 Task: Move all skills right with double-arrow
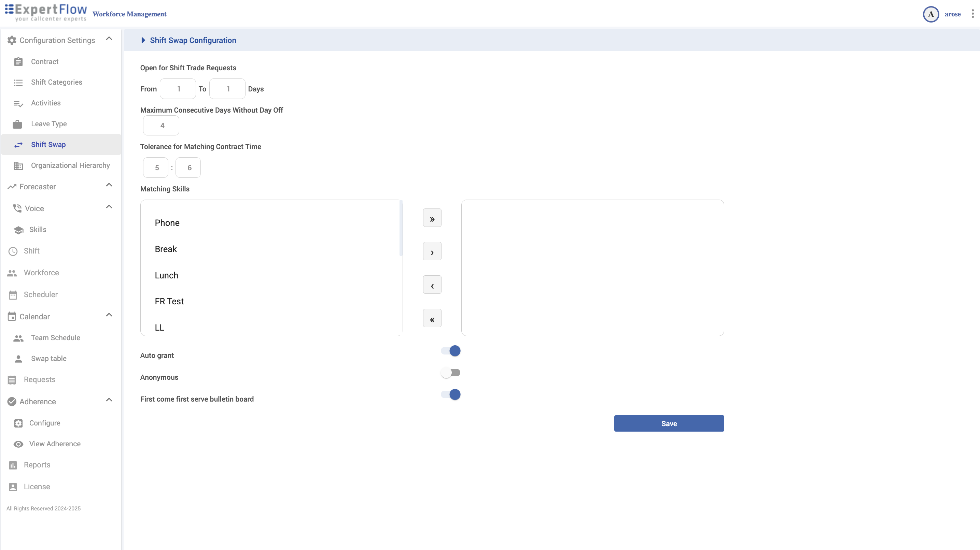click(x=432, y=218)
